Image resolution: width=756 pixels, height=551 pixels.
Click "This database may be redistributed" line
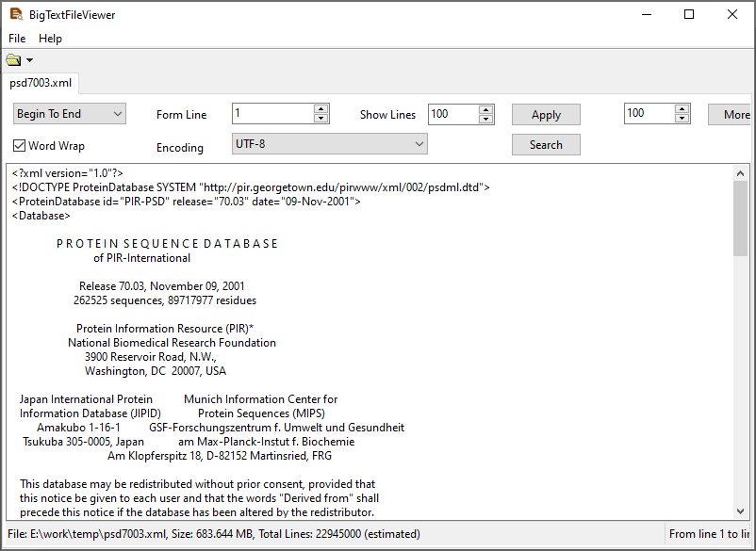[x=198, y=484]
